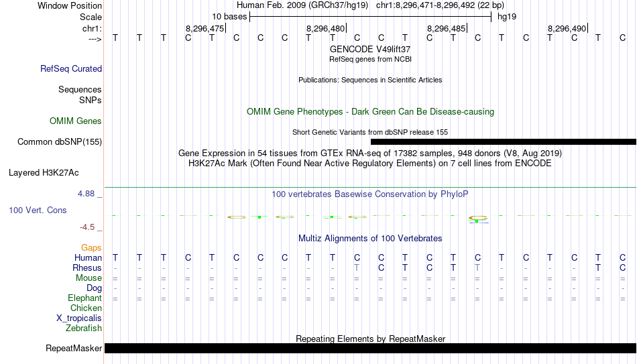Click the last Rhesus C base at right
This screenshot has height=364, width=637.
[622, 268]
